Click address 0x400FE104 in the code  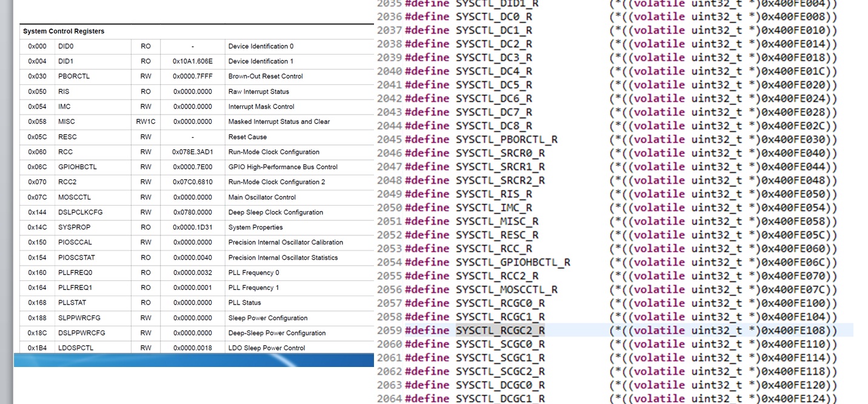pyautogui.click(x=793, y=317)
